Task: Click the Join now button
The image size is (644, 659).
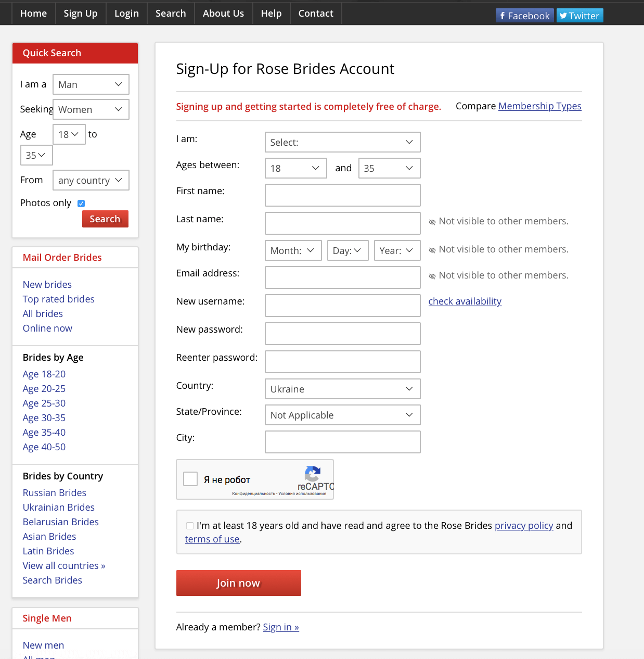Action: [239, 583]
